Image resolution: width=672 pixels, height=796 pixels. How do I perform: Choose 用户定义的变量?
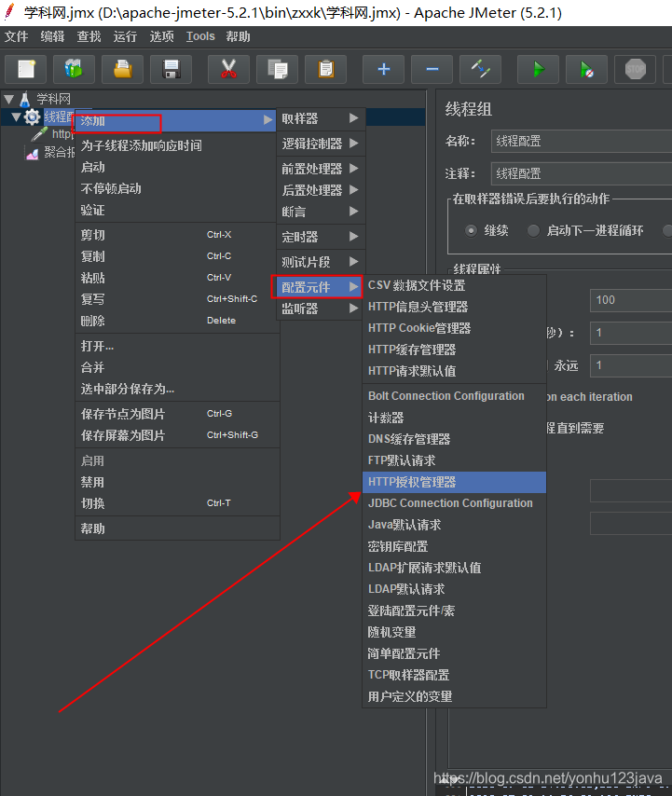click(454, 696)
